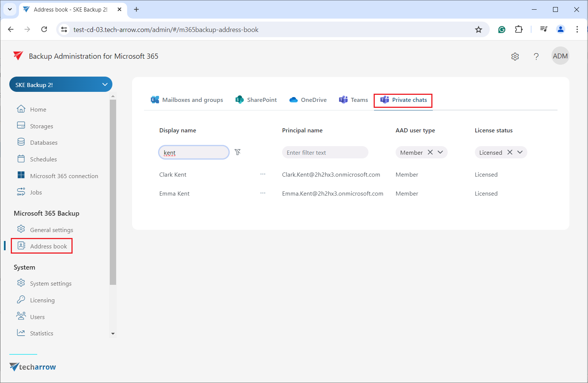
Task: Open Microsoft 365 connection page
Action: pyautogui.click(x=64, y=176)
